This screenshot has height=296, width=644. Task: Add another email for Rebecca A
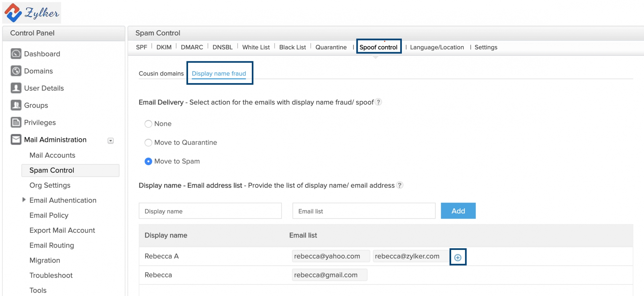click(458, 257)
